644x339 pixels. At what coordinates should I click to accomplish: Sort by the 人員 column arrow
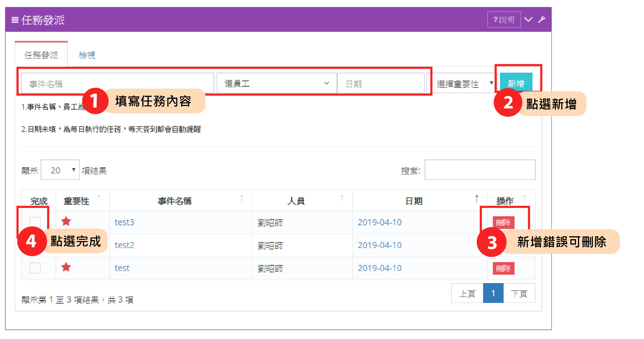click(342, 199)
